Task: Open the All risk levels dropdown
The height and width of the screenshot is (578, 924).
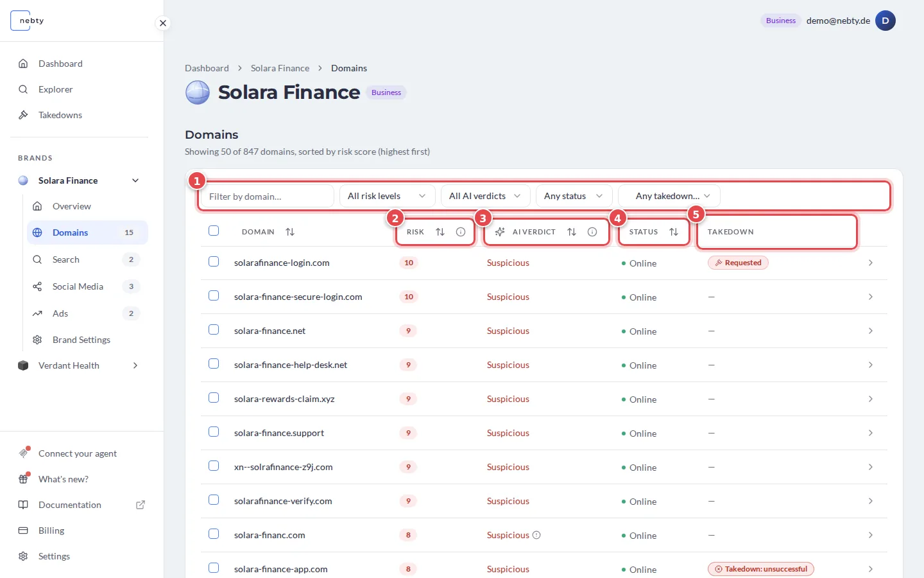Action: 388,196
